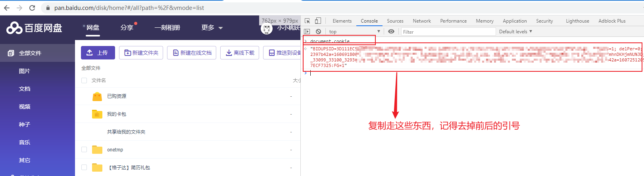Click the 推送到设备 button
The height and width of the screenshot is (176, 644).
click(282, 53)
